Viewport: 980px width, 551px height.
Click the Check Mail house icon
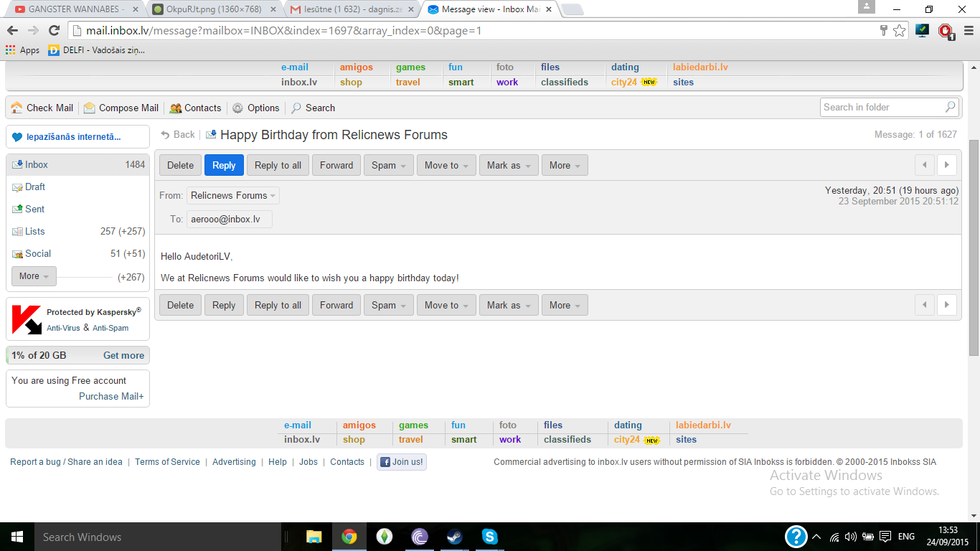[17, 108]
